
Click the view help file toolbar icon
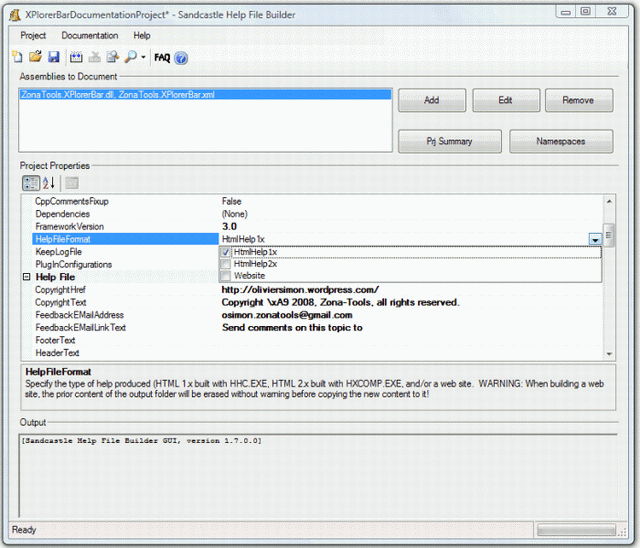click(x=113, y=57)
